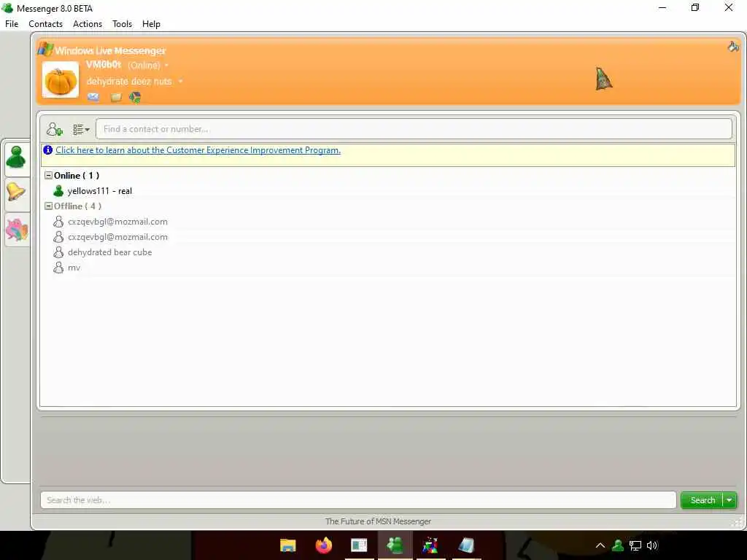Screen dimensions: 747x560
Task: Open the personal message dropdown arrow
Action: click(x=181, y=82)
